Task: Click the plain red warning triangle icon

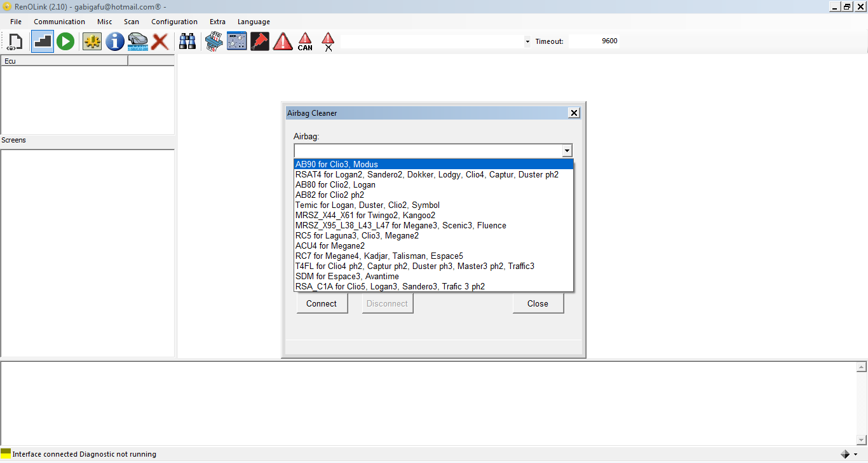Action: (283, 42)
